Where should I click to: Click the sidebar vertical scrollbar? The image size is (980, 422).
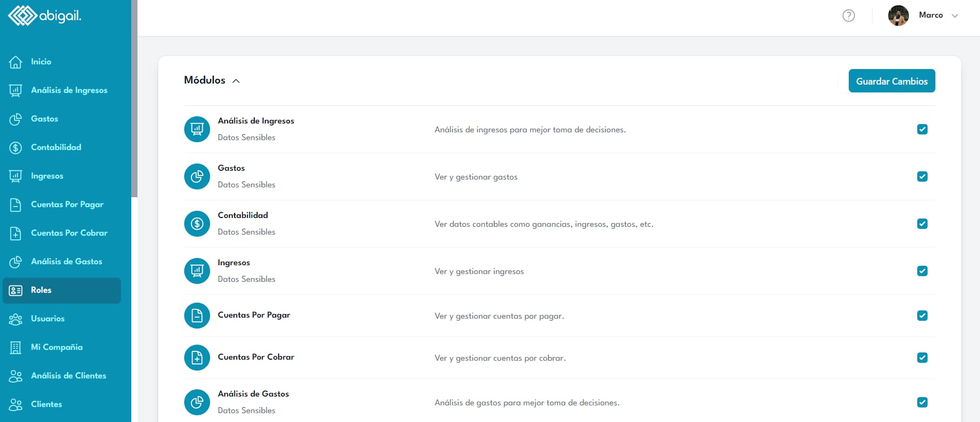point(134,99)
